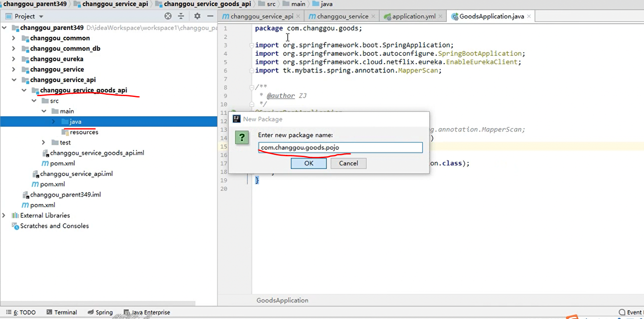The width and height of the screenshot is (644, 319).
Task: Click main in the breadcrumb bar
Action: coord(298,4)
